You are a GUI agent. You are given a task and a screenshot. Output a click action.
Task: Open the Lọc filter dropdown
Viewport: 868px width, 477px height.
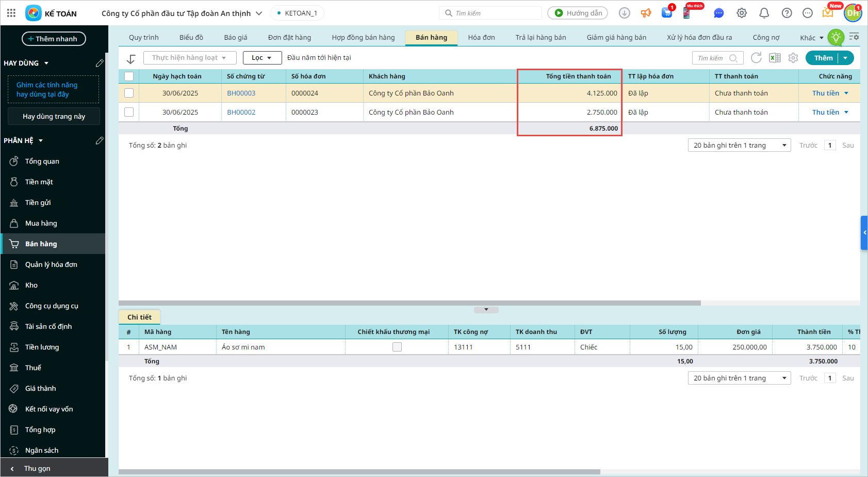point(262,58)
